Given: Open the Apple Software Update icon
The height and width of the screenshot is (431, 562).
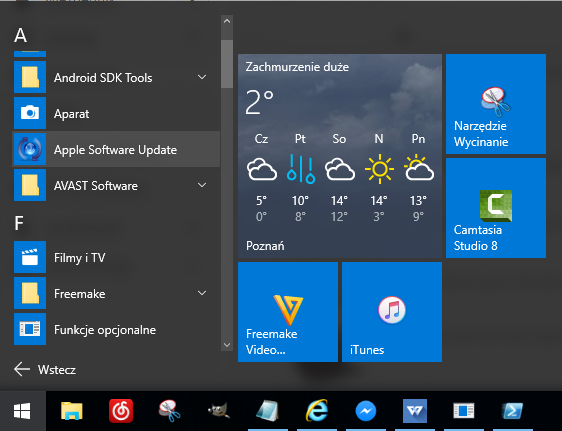Looking at the screenshot, I should pyautogui.click(x=30, y=149).
